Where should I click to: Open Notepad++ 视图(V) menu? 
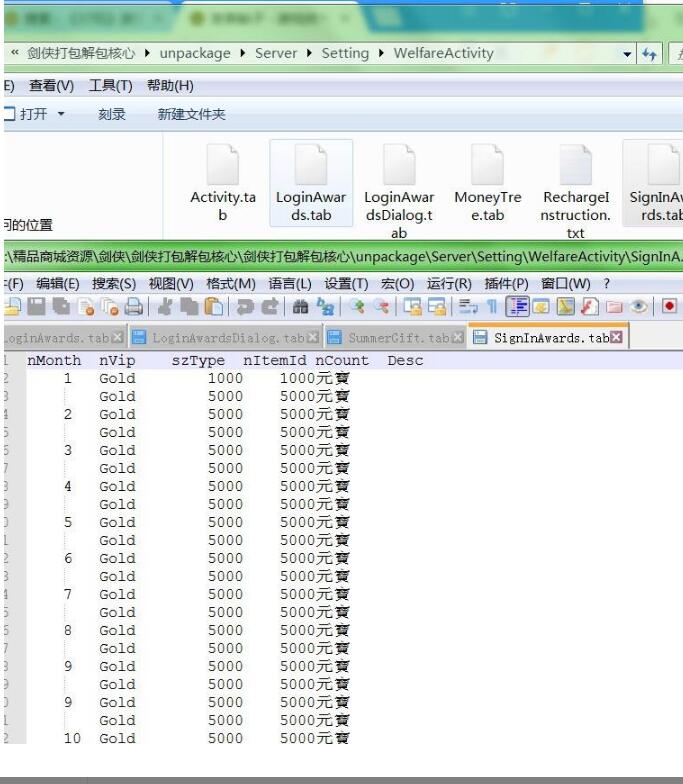(171, 284)
